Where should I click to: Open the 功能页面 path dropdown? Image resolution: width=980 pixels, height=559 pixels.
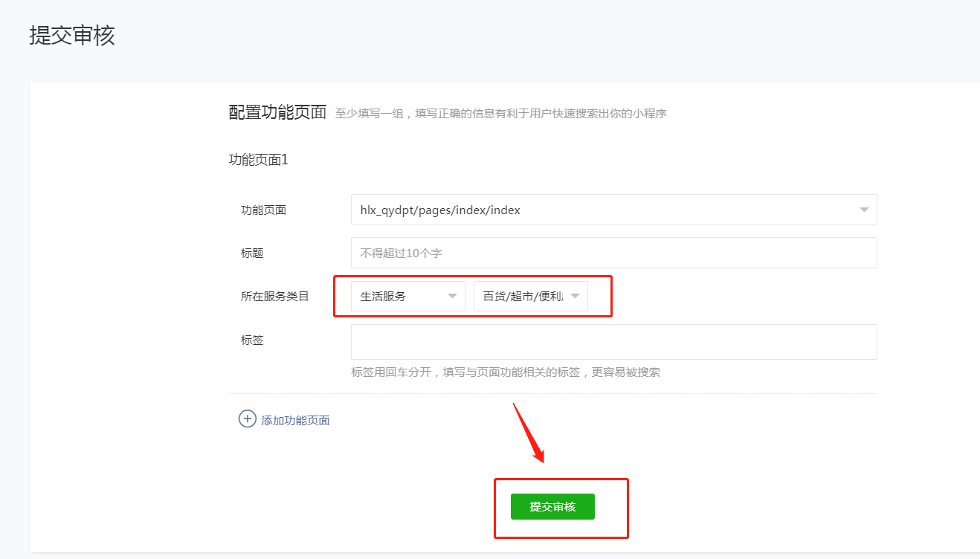(x=613, y=210)
